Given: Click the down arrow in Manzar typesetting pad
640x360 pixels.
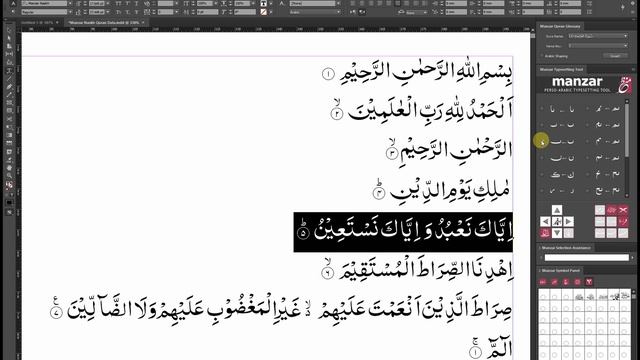Looking at the screenshot, I should (557, 233).
